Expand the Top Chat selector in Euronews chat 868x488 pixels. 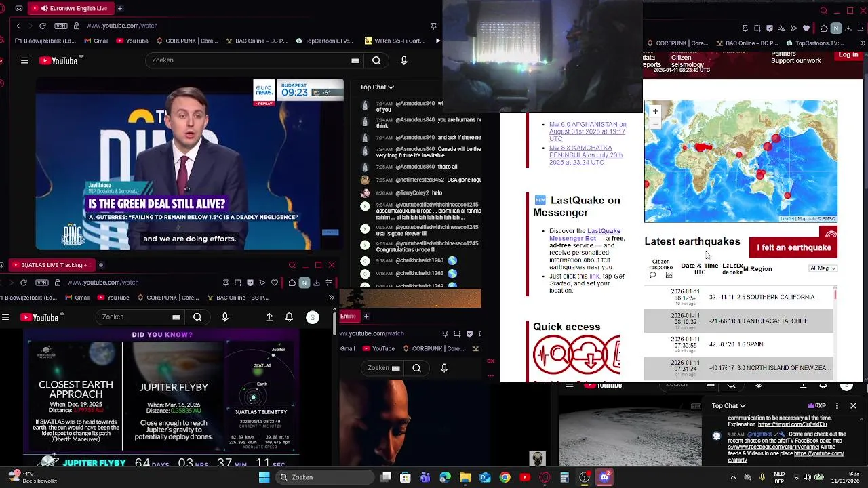point(376,87)
